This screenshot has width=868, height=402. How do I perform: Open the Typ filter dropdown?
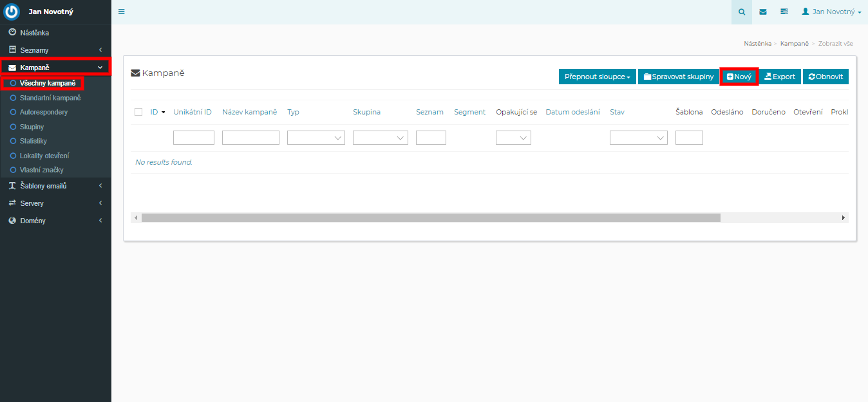coord(316,138)
